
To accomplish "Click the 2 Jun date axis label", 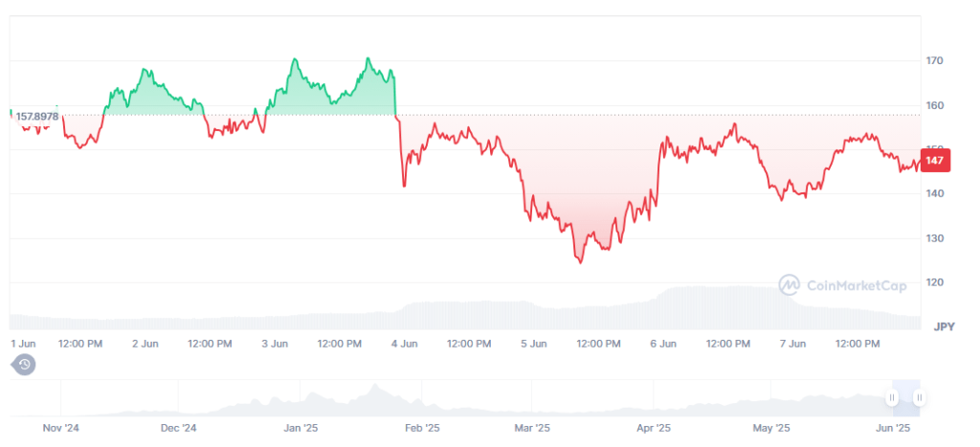I will pyautogui.click(x=145, y=343).
